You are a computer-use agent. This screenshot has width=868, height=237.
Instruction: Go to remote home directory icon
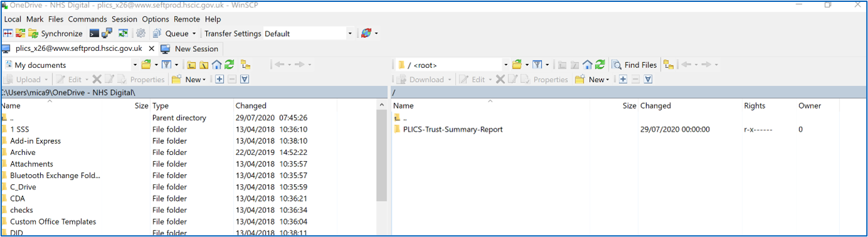click(x=588, y=65)
